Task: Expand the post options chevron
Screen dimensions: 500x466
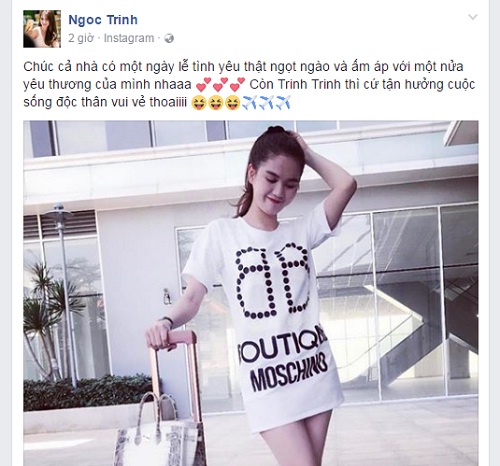Action: (x=473, y=17)
